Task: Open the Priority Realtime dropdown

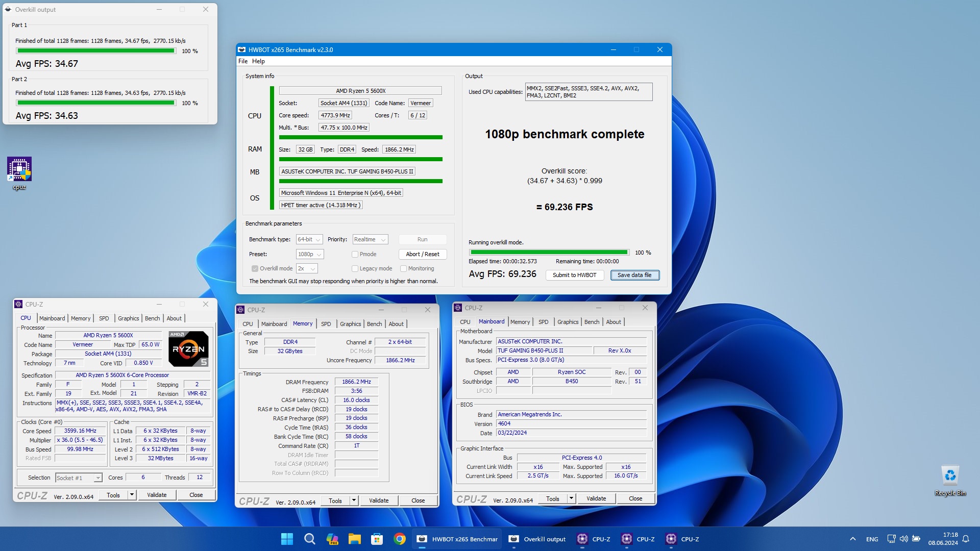Action: (x=370, y=239)
